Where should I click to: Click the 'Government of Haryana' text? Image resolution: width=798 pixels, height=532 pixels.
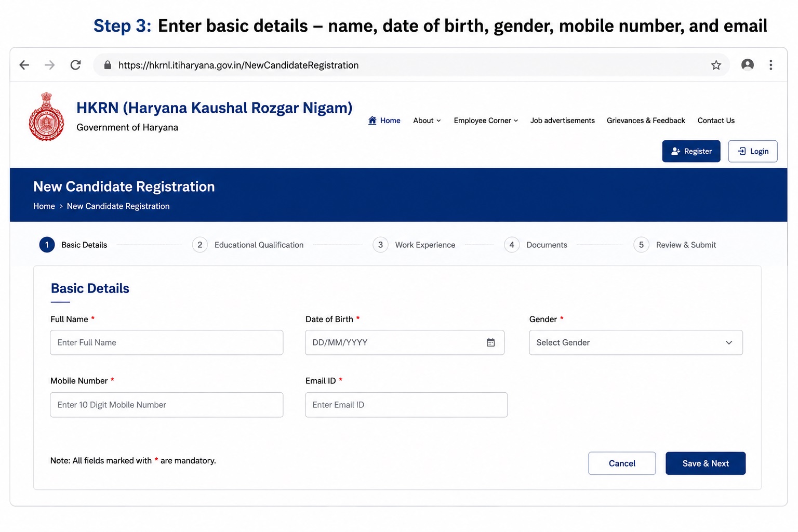pyautogui.click(x=127, y=127)
